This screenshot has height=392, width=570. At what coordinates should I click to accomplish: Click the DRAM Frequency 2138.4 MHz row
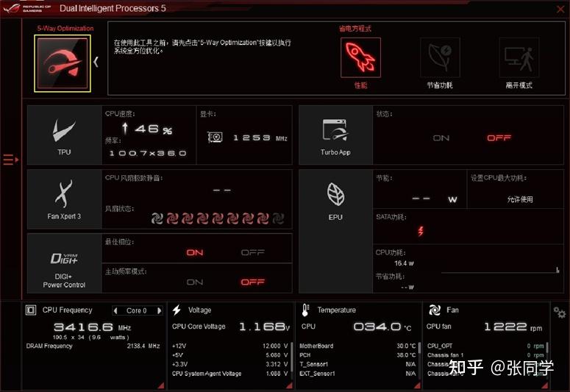pyautogui.click(x=93, y=346)
